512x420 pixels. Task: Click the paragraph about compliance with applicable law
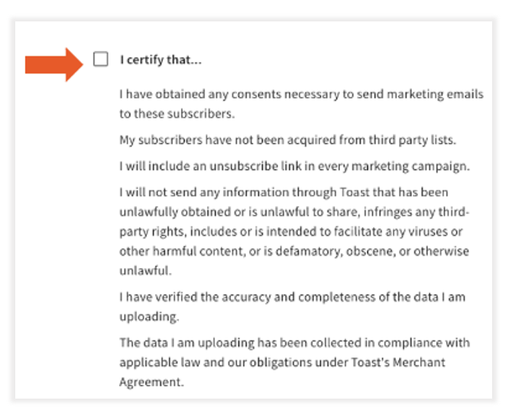(294, 361)
